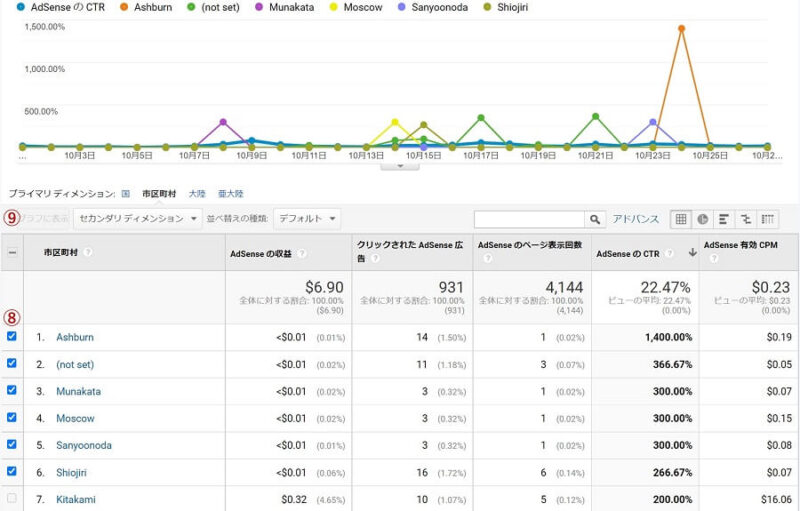Open help icon under AdSense 有効 CPM
800x511 pixels.
tap(714, 259)
